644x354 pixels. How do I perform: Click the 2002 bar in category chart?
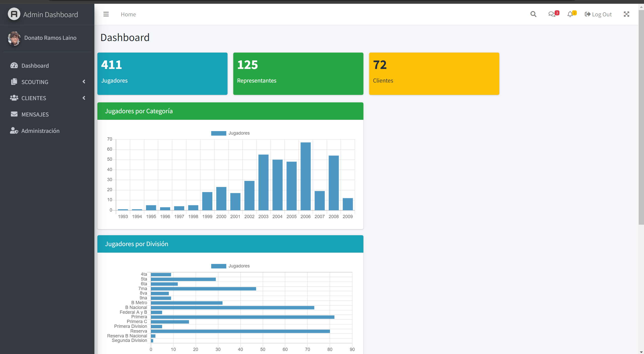point(249,195)
